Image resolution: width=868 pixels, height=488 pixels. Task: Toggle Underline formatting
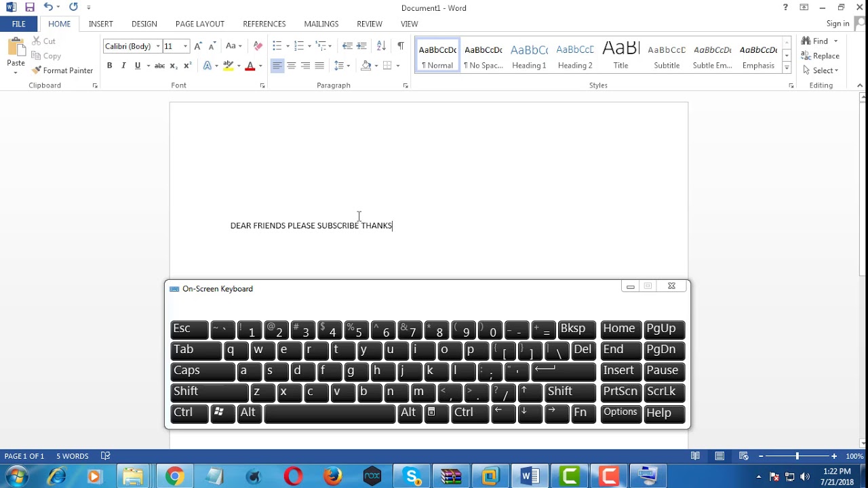pyautogui.click(x=138, y=66)
